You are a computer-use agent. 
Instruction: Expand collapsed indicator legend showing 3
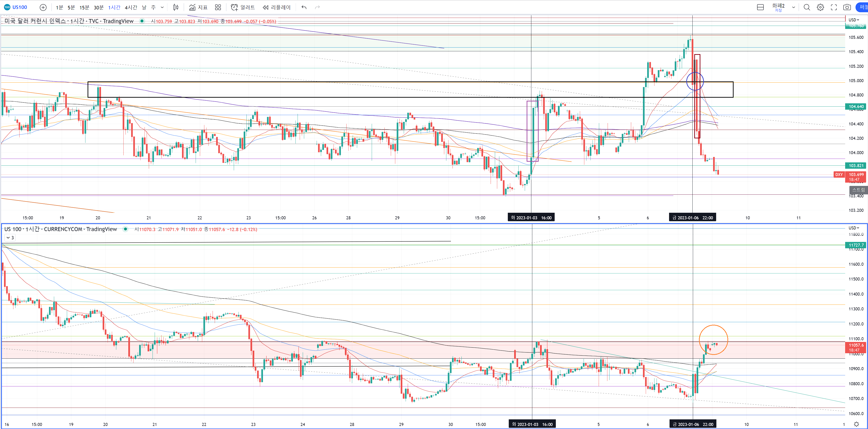pyautogui.click(x=10, y=238)
